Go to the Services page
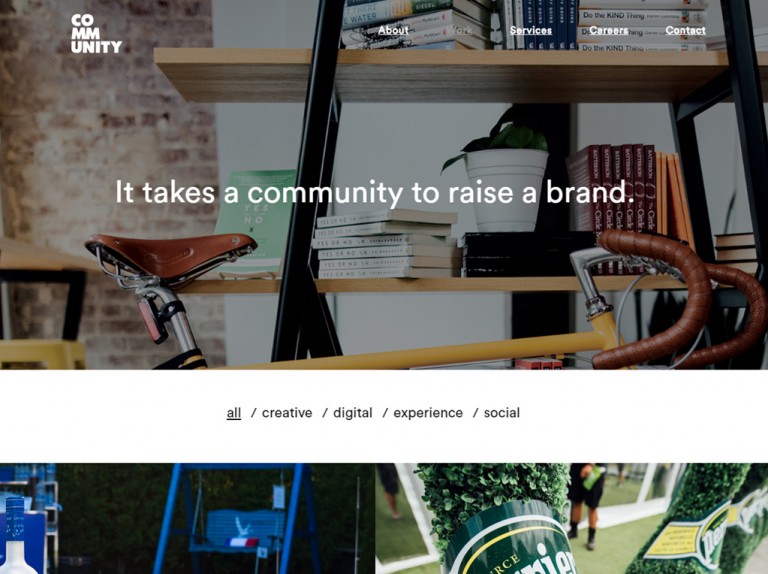The width and height of the screenshot is (768, 574). (x=530, y=30)
